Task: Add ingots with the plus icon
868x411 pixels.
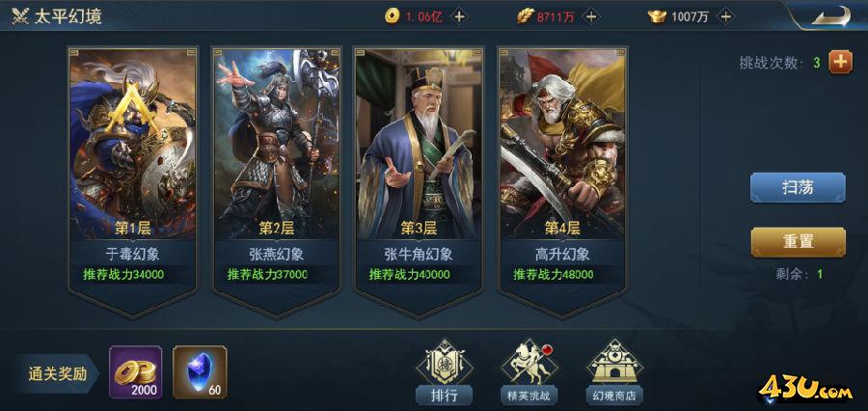Action: [x=725, y=16]
